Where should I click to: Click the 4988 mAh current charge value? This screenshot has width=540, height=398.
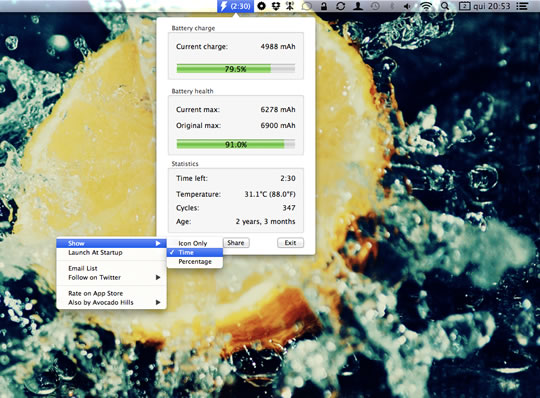click(278, 46)
